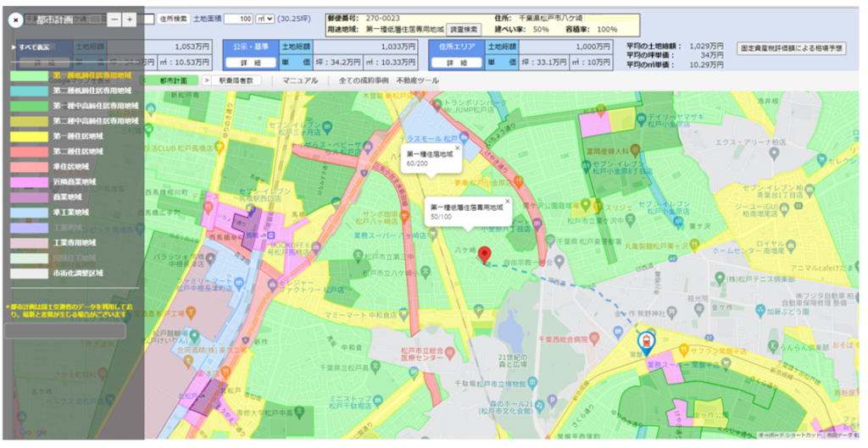Open 全ての成約事例

coord(364,80)
